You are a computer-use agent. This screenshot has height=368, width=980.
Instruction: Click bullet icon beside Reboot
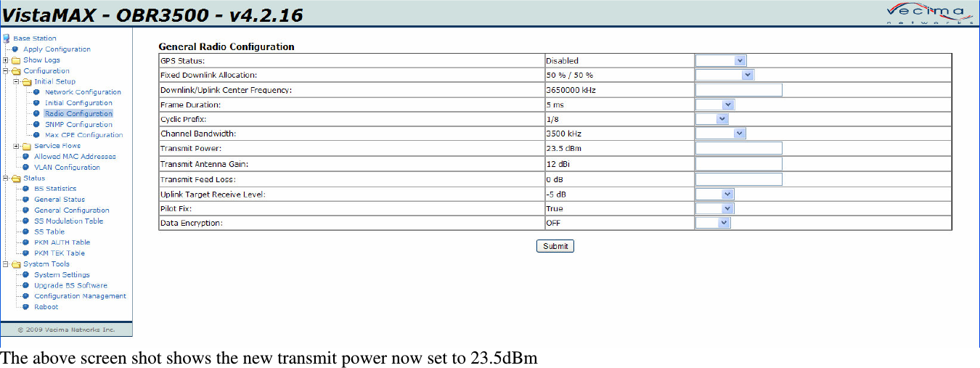27,307
